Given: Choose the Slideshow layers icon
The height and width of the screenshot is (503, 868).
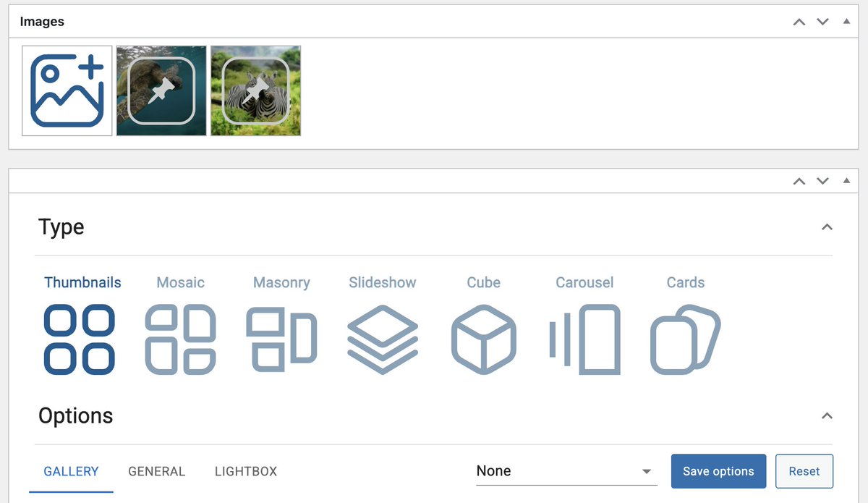Looking at the screenshot, I should pos(383,339).
